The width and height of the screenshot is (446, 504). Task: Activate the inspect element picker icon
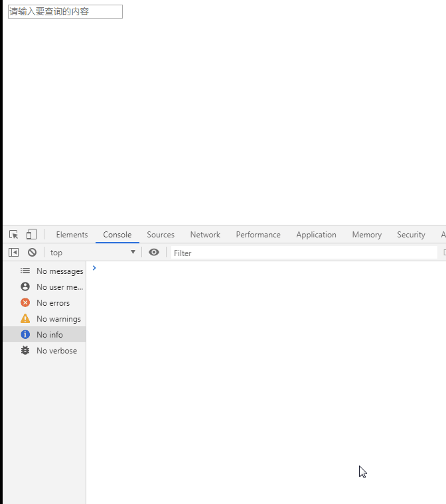13,235
